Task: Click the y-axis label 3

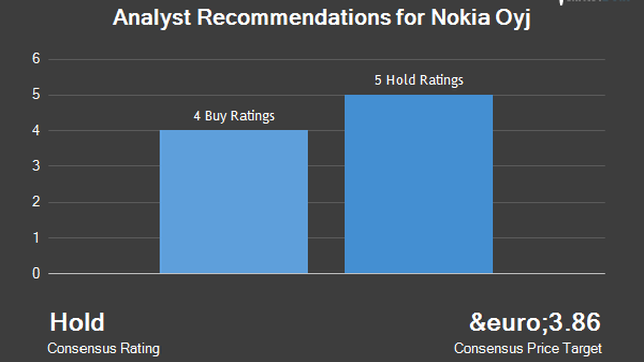Action: coord(36,166)
